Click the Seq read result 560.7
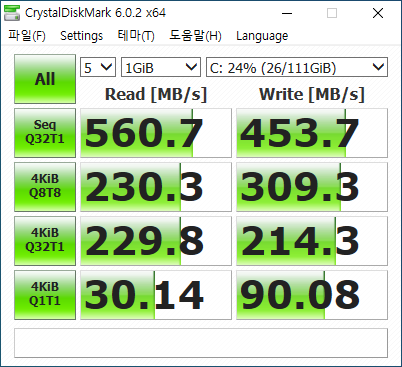 (x=156, y=133)
